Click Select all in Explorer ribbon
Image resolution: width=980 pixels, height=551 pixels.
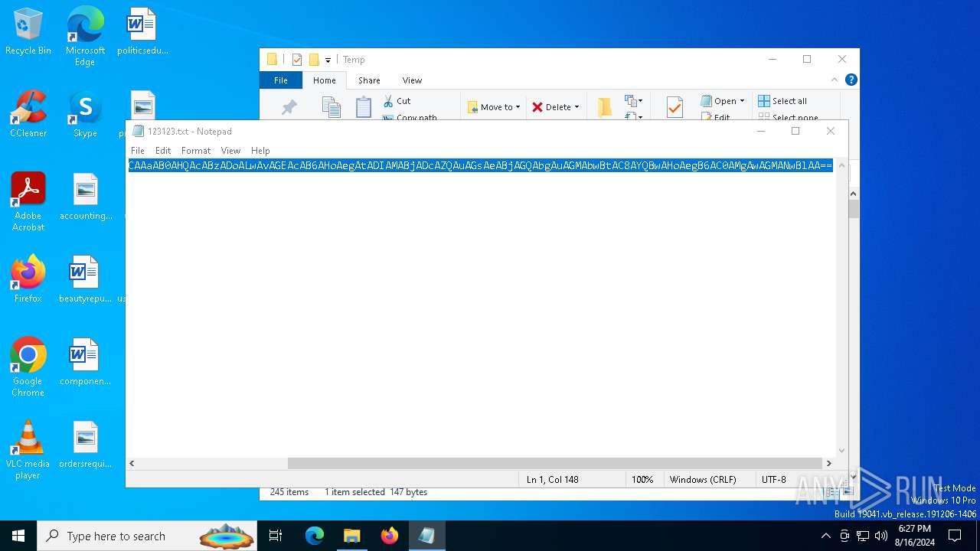click(x=782, y=101)
